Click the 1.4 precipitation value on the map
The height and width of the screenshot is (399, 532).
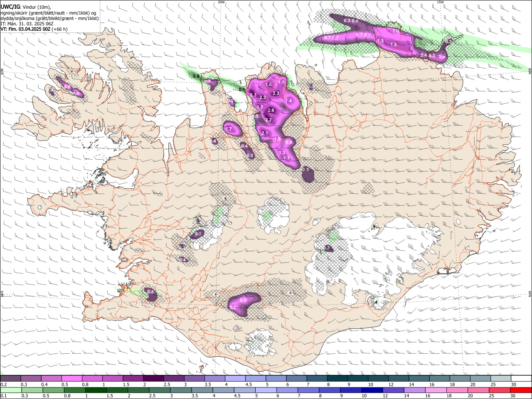(x=289, y=101)
